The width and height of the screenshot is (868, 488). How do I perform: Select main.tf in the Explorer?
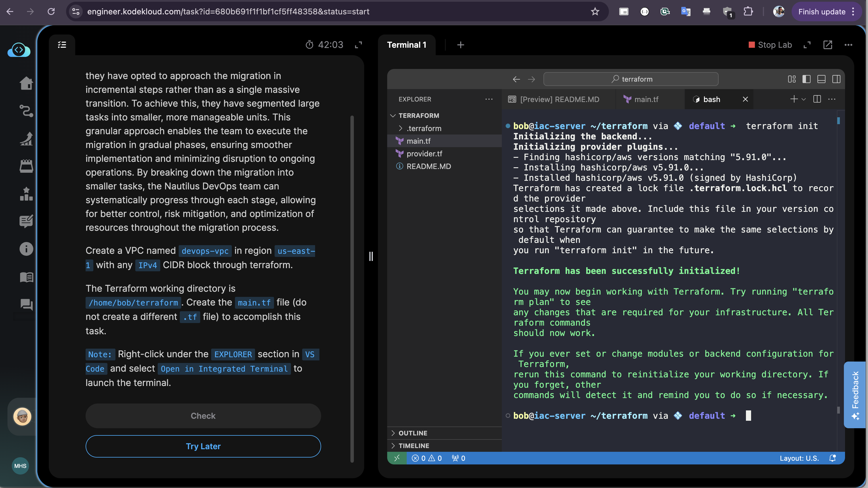418,141
